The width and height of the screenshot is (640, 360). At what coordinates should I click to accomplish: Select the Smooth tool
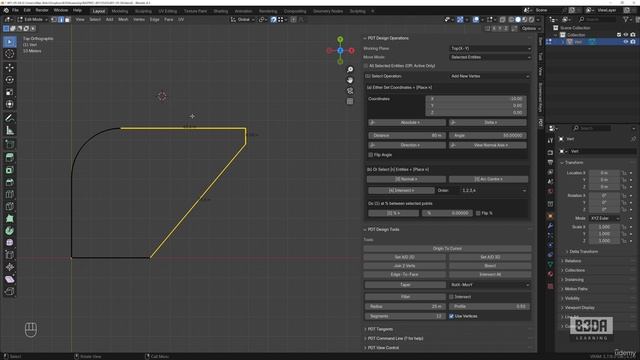[x=9, y=243]
